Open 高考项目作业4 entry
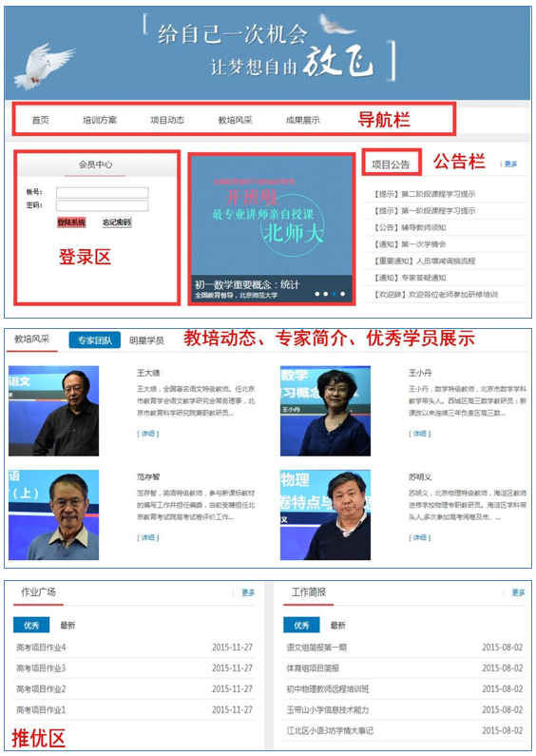Viewport: 536px width, 756px height. (x=41, y=648)
